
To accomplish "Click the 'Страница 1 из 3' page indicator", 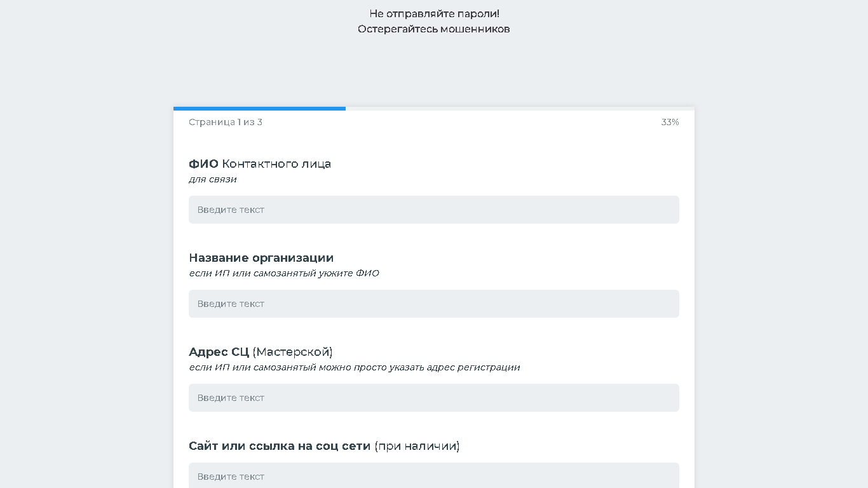I will 226,122.
